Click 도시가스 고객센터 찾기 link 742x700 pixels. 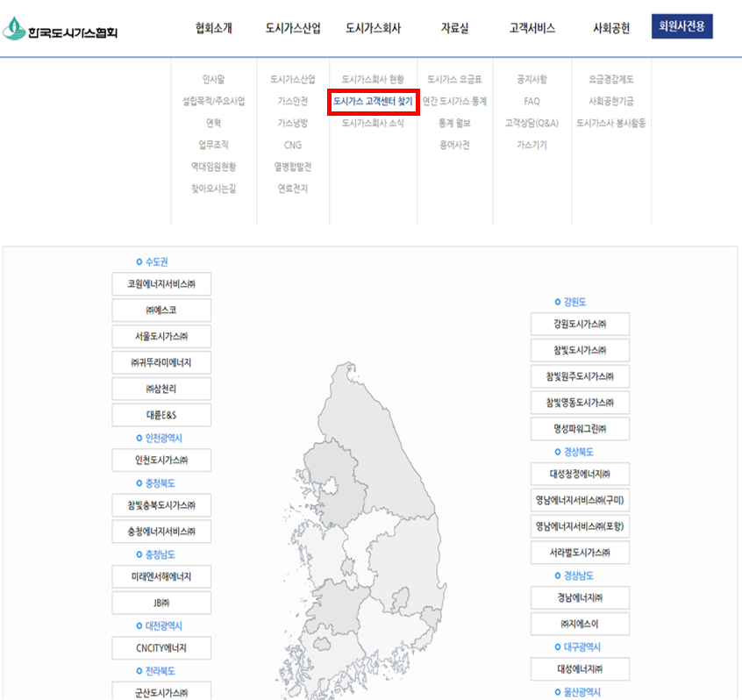(374, 101)
